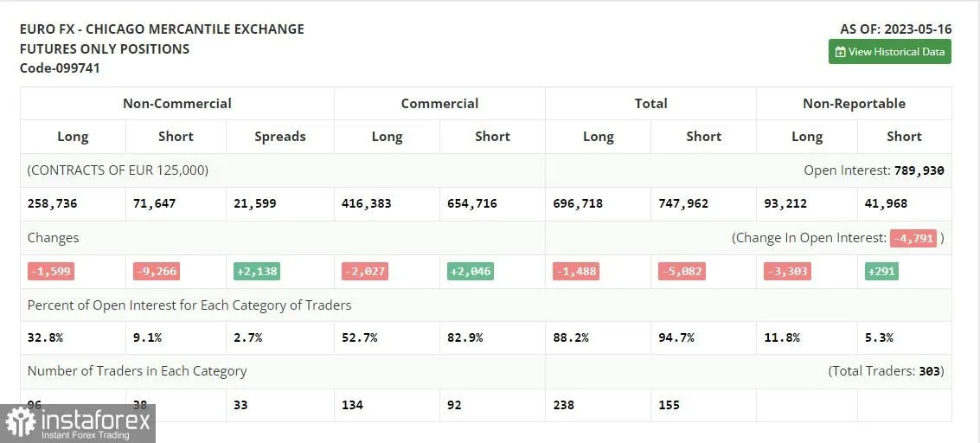Image resolution: width=980 pixels, height=443 pixels.
Task: Click the Spreads sub-header cell
Action: coord(280,136)
